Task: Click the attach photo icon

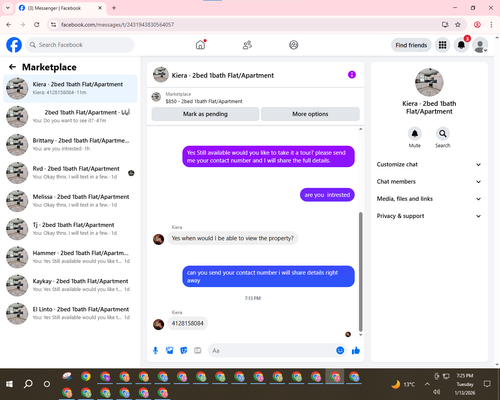Action: pos(169,350)
